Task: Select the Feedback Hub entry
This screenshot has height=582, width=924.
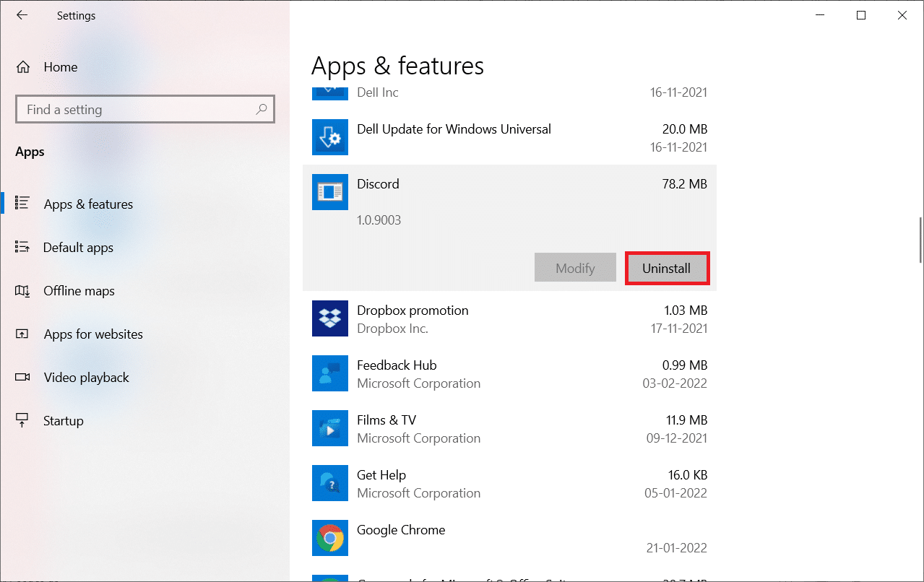Action: click(x=510, y=373)
